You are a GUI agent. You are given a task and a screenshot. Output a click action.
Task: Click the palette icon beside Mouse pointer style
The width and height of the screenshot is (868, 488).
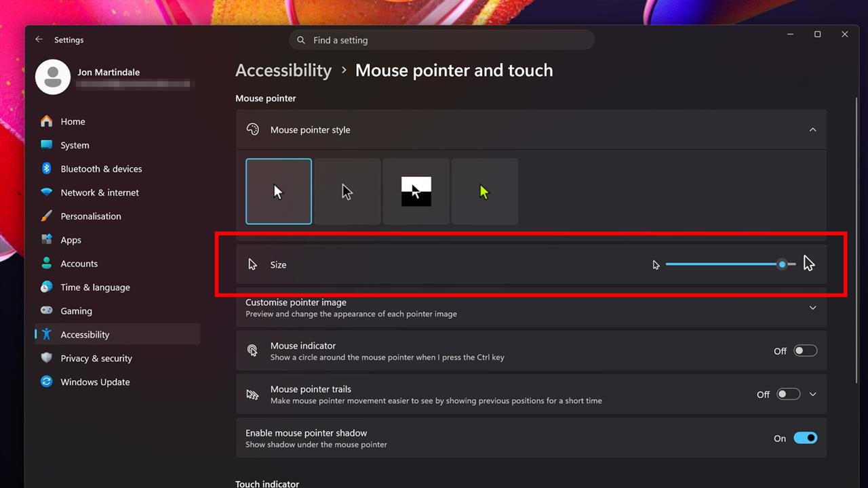click(253, 129)
